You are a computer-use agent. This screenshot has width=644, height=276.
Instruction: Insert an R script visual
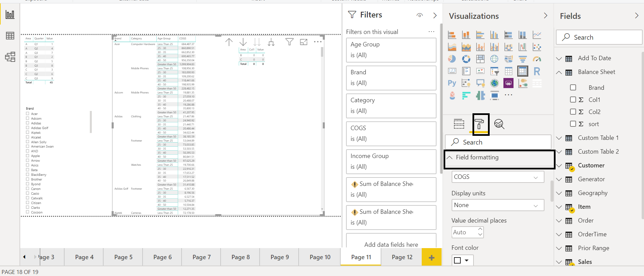point(537,71)
